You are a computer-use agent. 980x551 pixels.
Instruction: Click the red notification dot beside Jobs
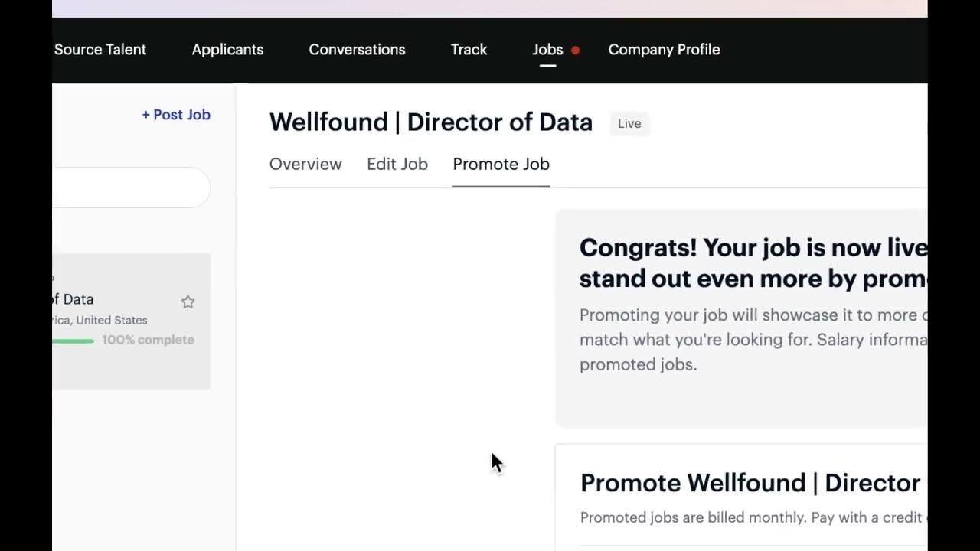pos(576,51)
